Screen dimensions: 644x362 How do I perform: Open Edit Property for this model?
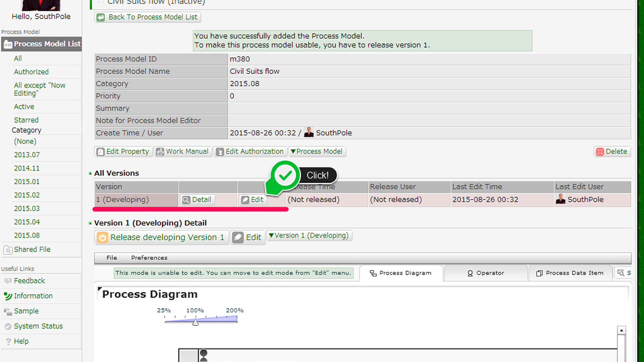[123, 151]
